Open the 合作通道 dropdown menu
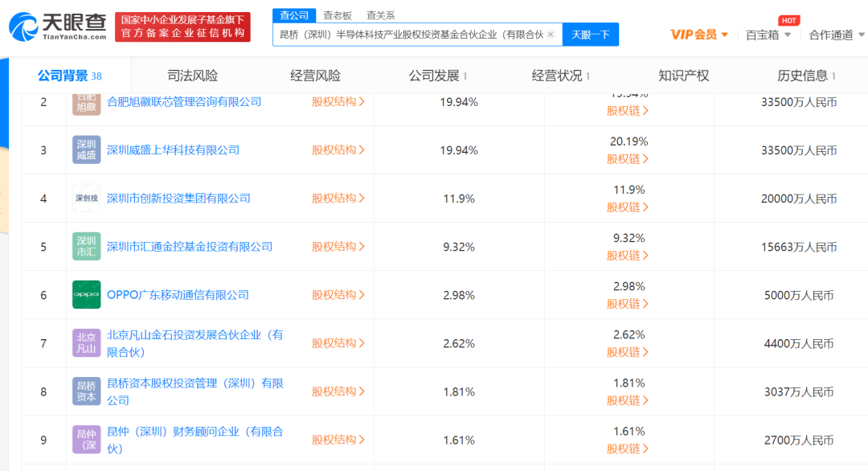 tap(837, 35)
